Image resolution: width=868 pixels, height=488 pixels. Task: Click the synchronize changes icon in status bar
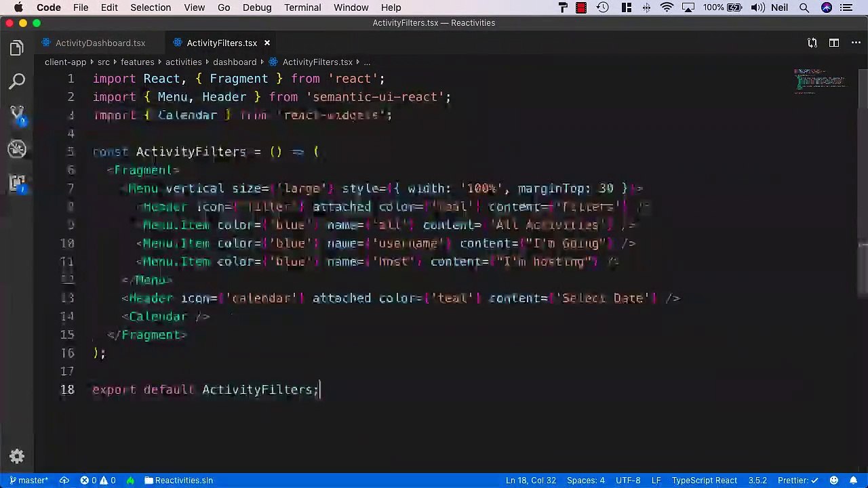tap(64, 481)
